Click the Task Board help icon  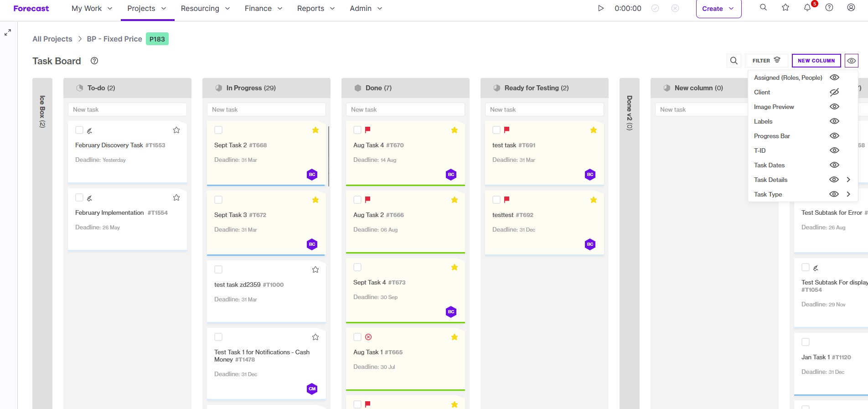coord(94,61)
